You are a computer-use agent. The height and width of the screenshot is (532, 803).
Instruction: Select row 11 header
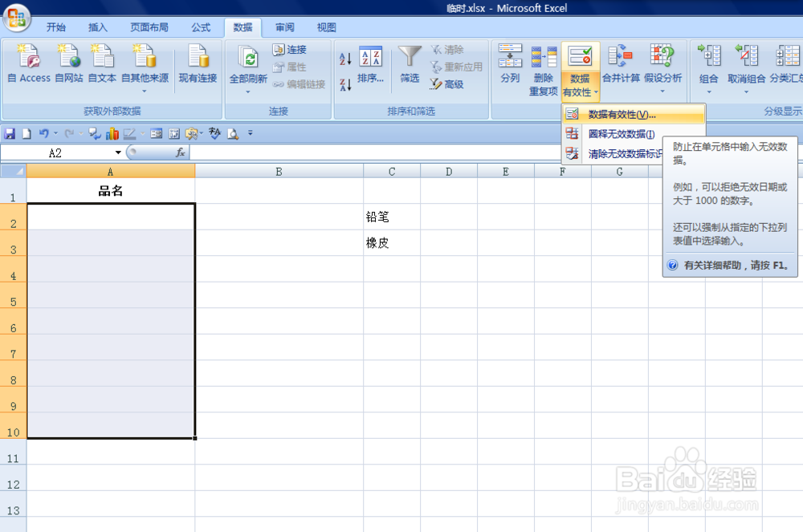click(14, 451)
